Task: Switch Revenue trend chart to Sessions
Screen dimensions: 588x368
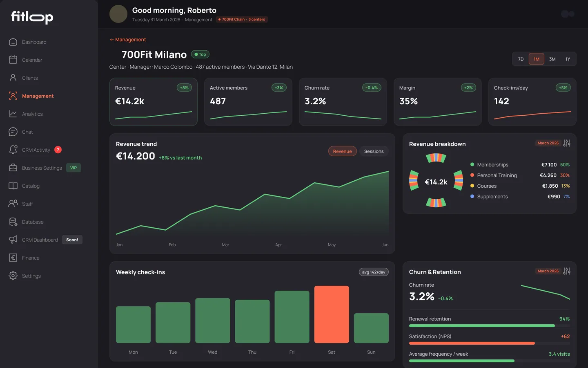Action: (374, 151)
